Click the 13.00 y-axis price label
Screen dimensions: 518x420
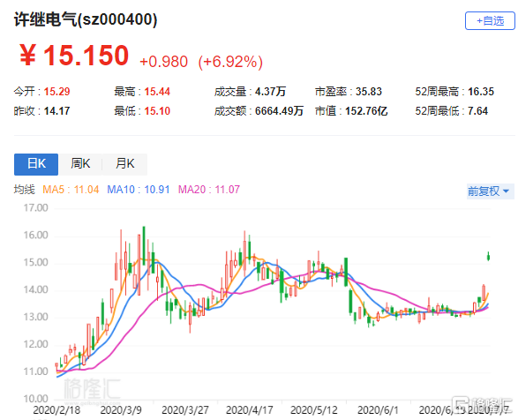(35, 318)
